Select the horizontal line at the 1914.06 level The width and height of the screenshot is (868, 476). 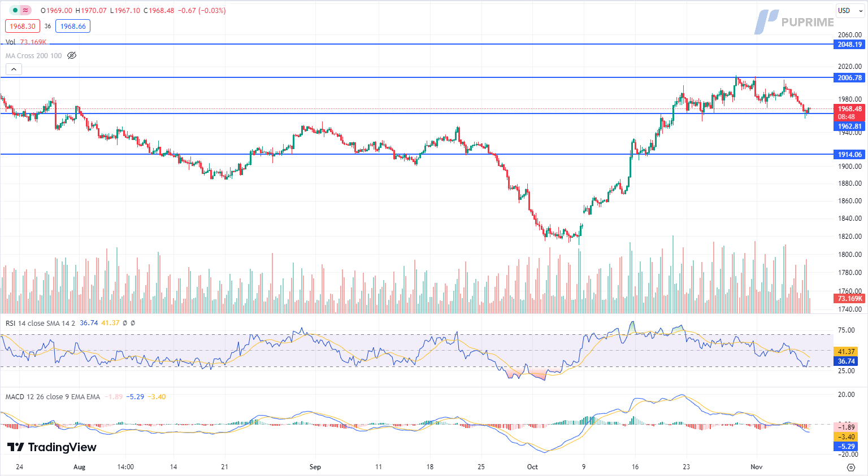pos(417,154)
